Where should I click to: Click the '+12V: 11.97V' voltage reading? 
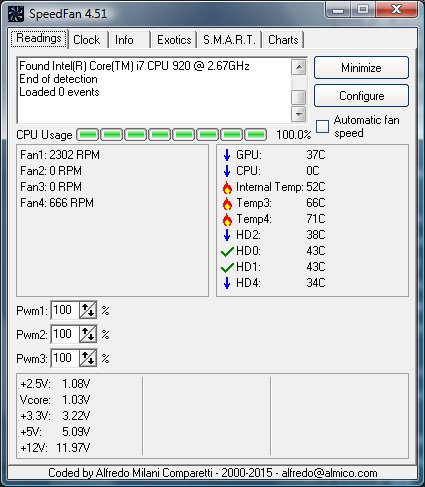55,448
